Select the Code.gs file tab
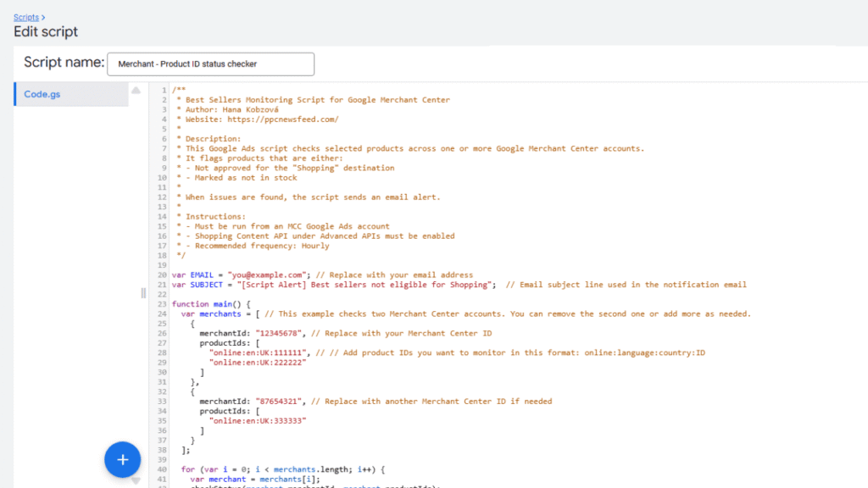 [x=42, y=95]
